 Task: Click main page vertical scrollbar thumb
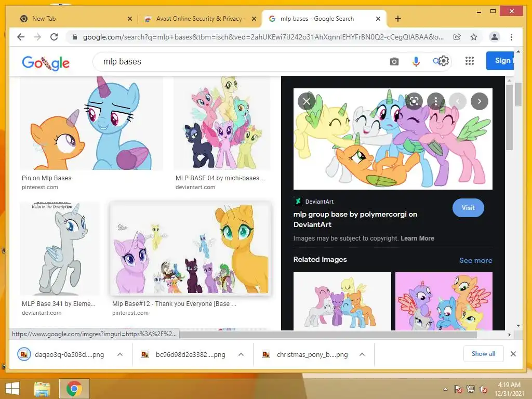pos(518,95)
